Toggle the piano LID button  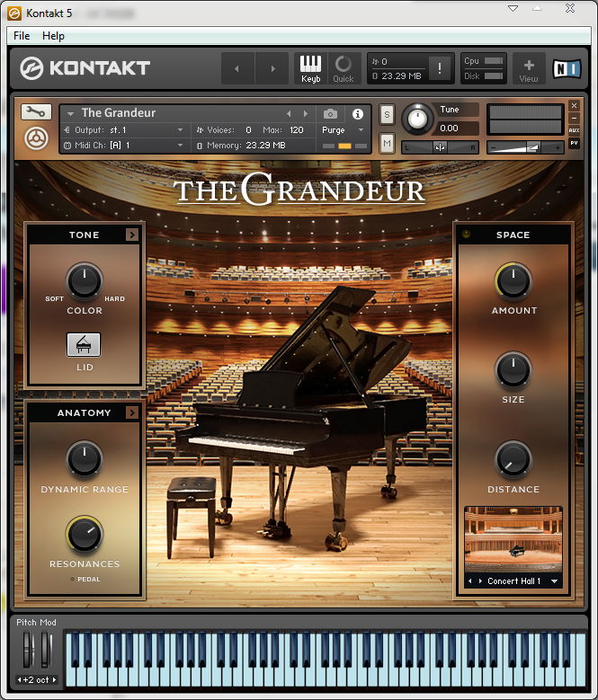coord(84,345)
